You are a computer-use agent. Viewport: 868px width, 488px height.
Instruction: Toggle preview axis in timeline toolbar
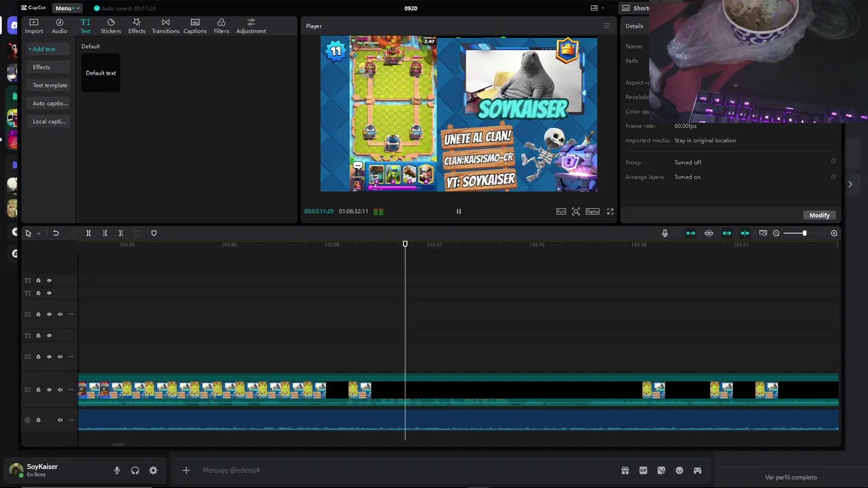point(745,233)
